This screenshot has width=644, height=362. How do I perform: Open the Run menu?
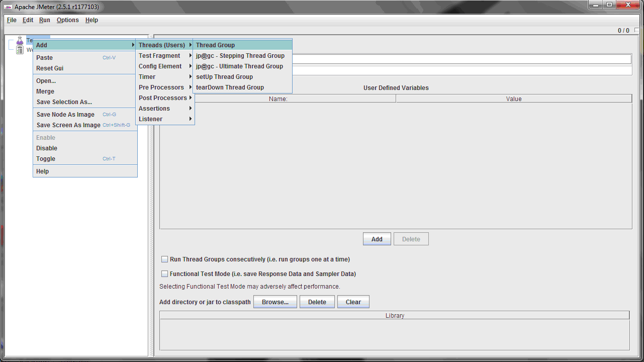(45, 20)
